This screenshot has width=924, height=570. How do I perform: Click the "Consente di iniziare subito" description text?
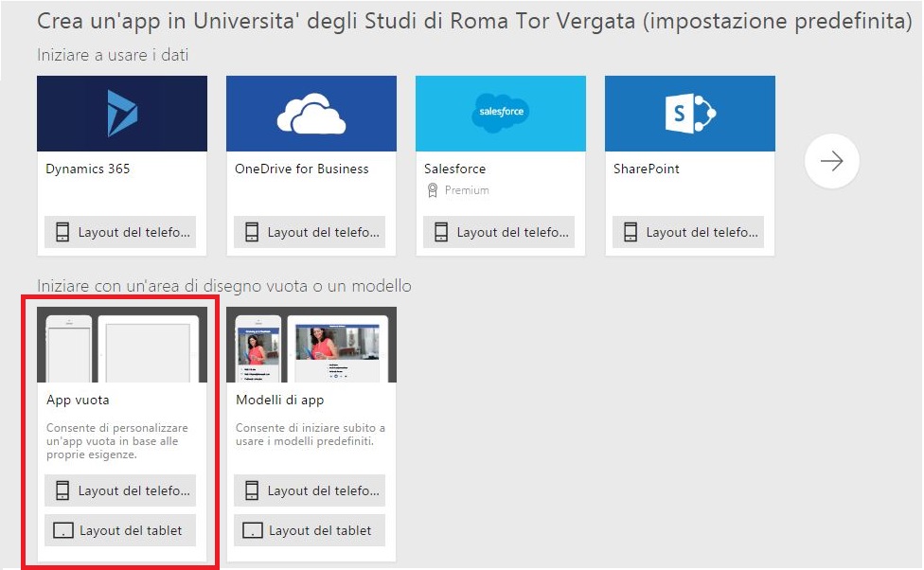click(x=311, y=435)
